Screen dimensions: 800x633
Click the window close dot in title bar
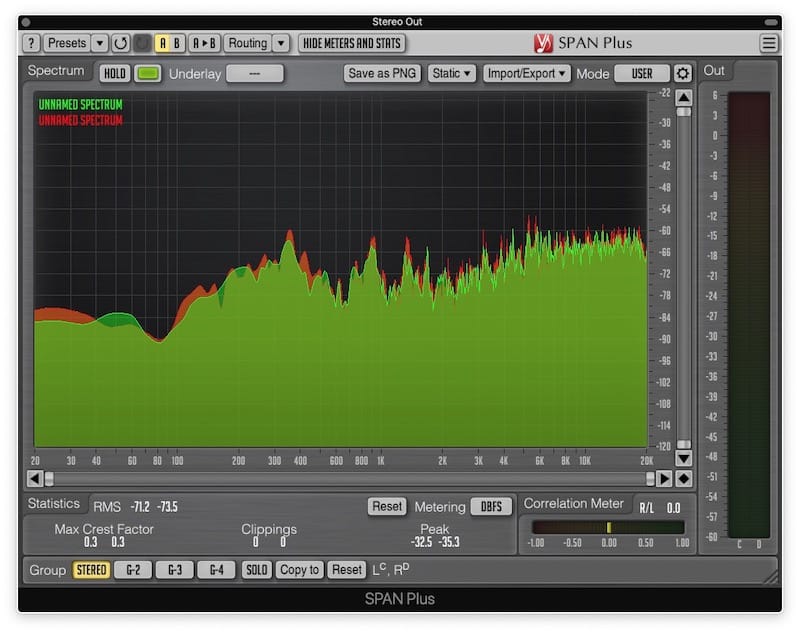27,22
